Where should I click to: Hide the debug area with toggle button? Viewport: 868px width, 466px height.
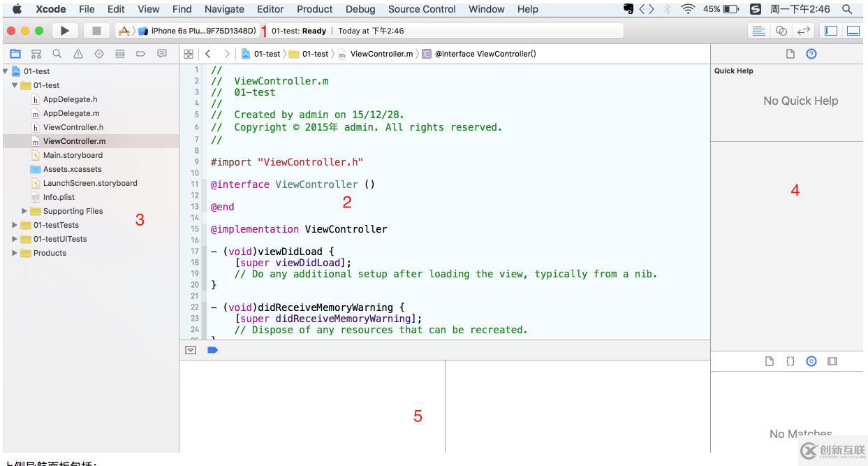tap(190, 349)
